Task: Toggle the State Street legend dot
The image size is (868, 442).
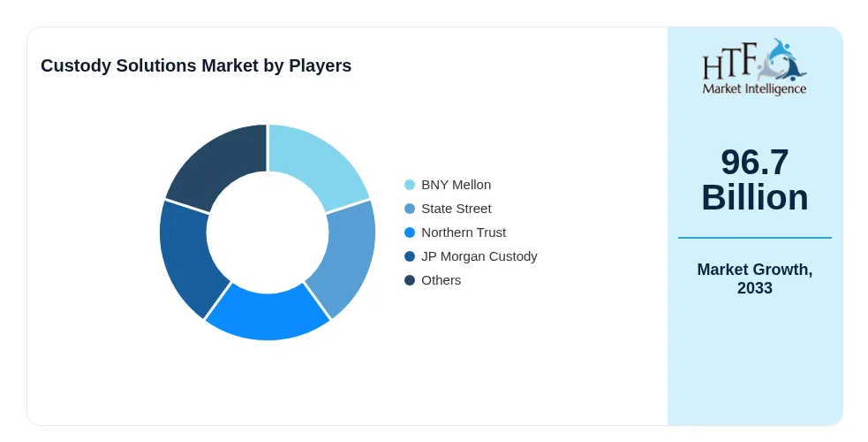Action: click(x=410, y=209)
